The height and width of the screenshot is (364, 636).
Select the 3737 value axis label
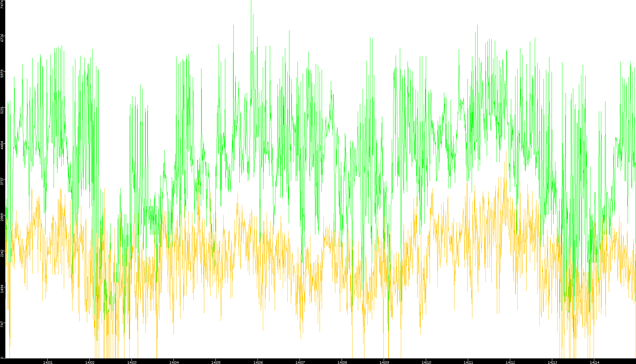[x=2, y=181]
